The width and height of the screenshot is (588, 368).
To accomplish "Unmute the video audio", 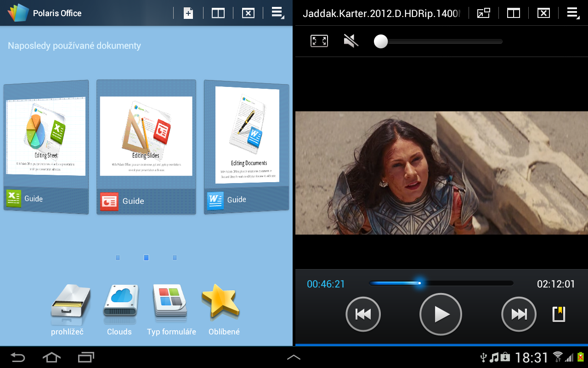I will tap(351, 40).
